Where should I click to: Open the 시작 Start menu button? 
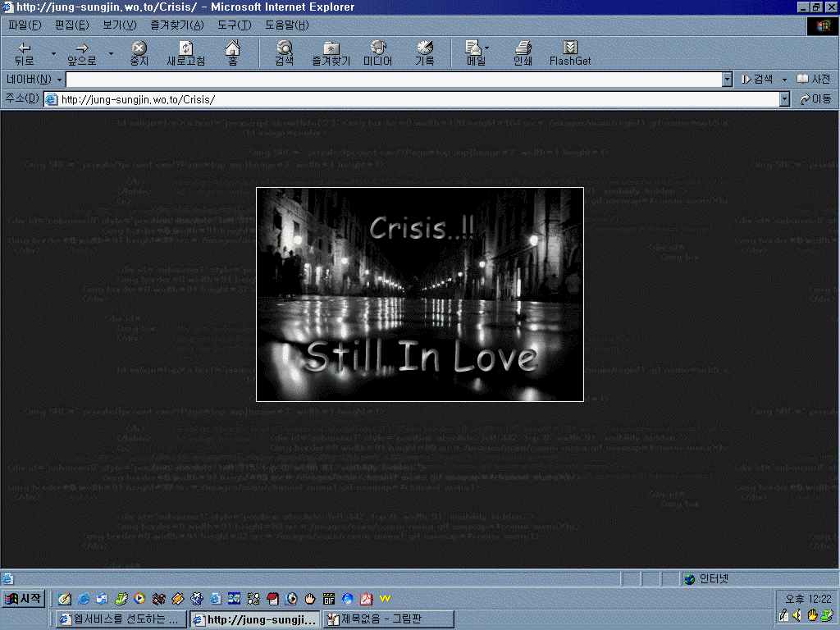[x=23, y=599]
